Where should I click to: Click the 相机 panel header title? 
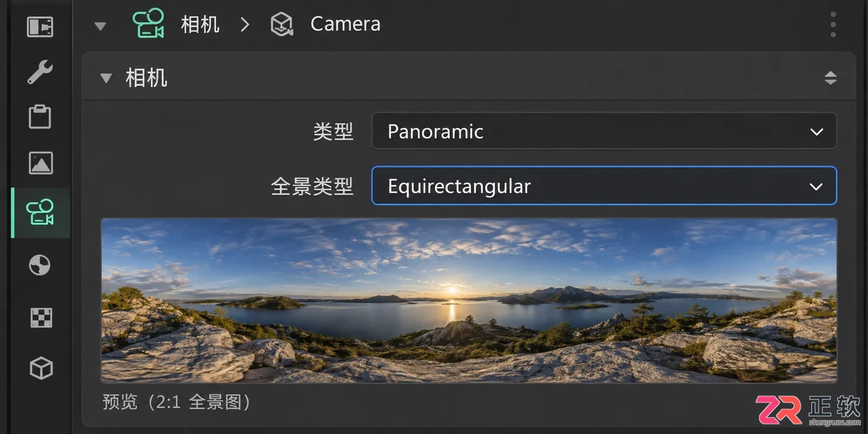pyautogui.click(x=146, y=78)
